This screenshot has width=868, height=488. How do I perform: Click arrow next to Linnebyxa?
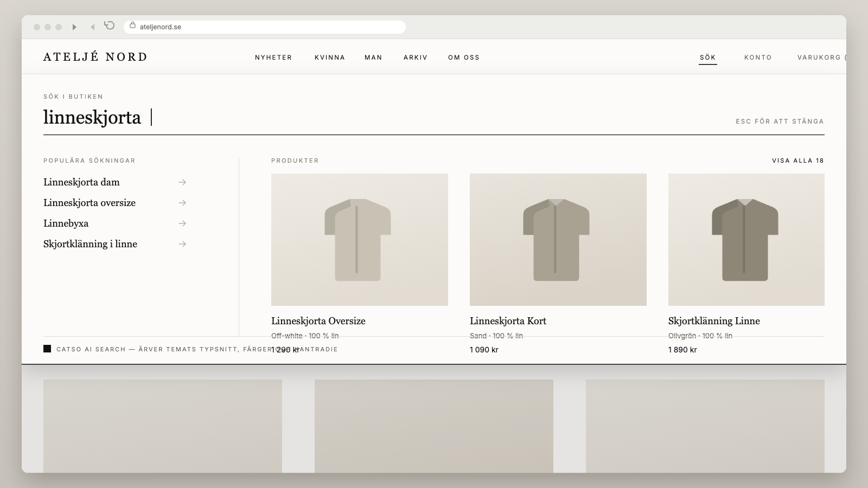tap(182, 223)
